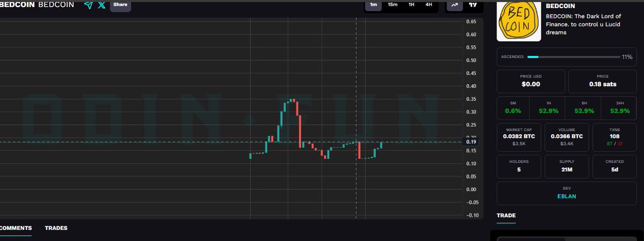The image size is (644, 241).
Task: Click the BEDCOIN token logo thumbnail
Action: click(518, 21)
